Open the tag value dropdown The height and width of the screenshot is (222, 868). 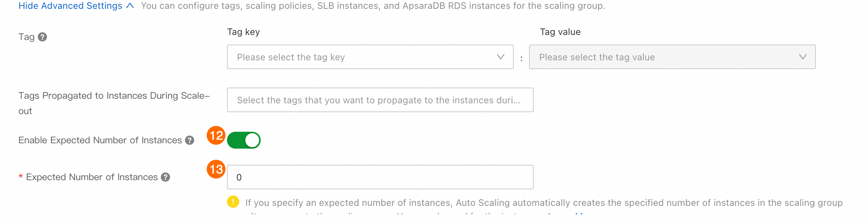coord(667,57)
